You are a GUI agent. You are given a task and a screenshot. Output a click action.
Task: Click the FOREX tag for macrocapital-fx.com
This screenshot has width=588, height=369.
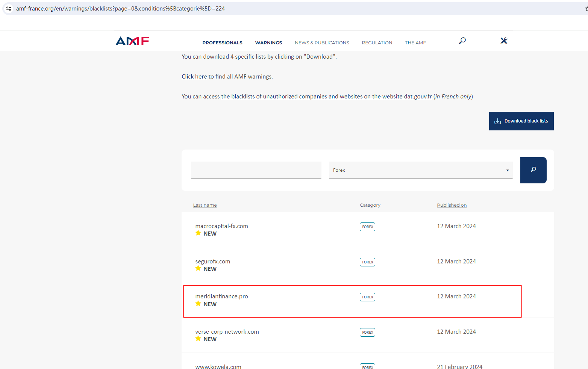point(367,227)
